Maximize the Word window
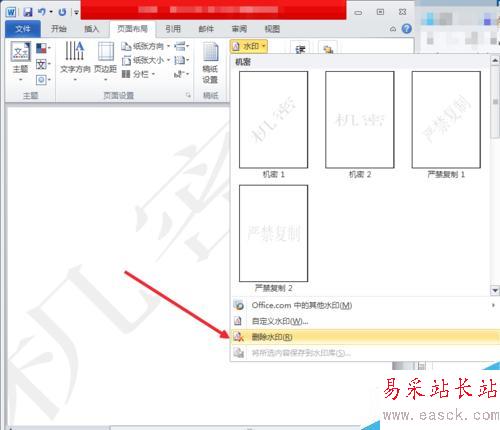This screenshot has height=430, width=500. 380,12
